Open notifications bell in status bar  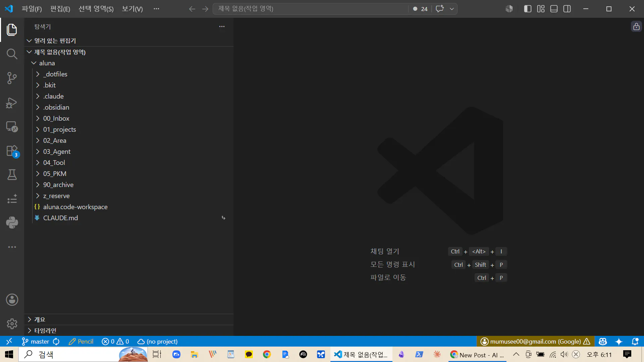635,342
